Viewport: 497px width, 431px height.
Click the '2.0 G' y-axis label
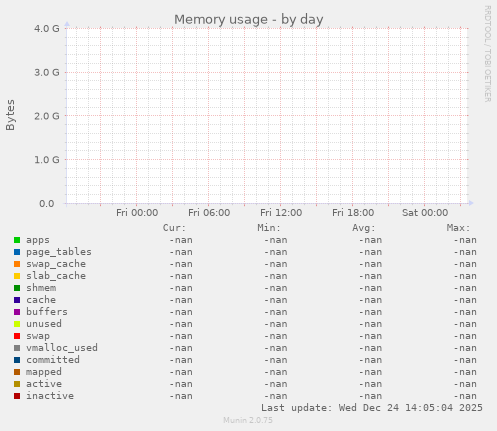point(47,116)
